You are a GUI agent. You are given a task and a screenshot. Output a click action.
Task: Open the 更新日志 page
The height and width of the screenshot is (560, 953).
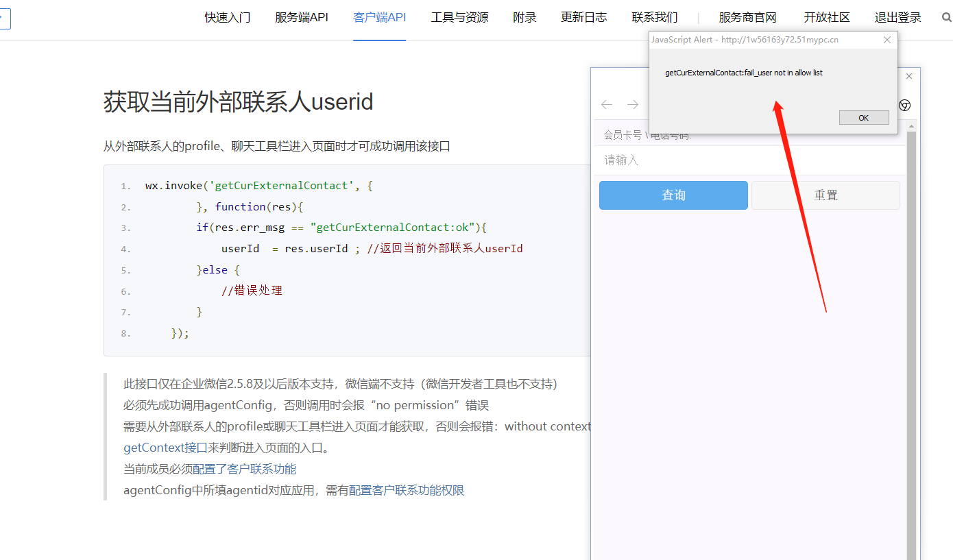[x=584, y=18]
